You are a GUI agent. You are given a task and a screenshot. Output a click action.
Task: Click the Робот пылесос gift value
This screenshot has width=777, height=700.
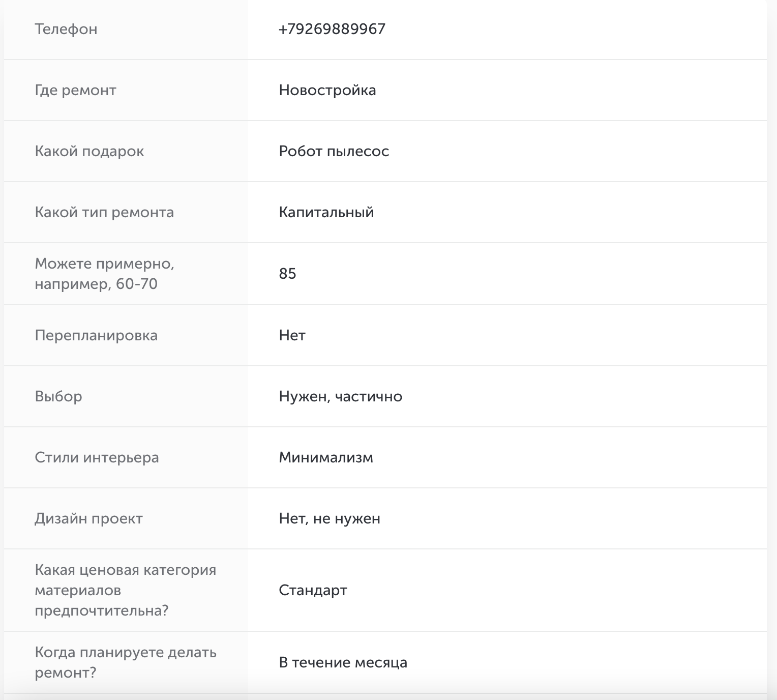(334, 151)
